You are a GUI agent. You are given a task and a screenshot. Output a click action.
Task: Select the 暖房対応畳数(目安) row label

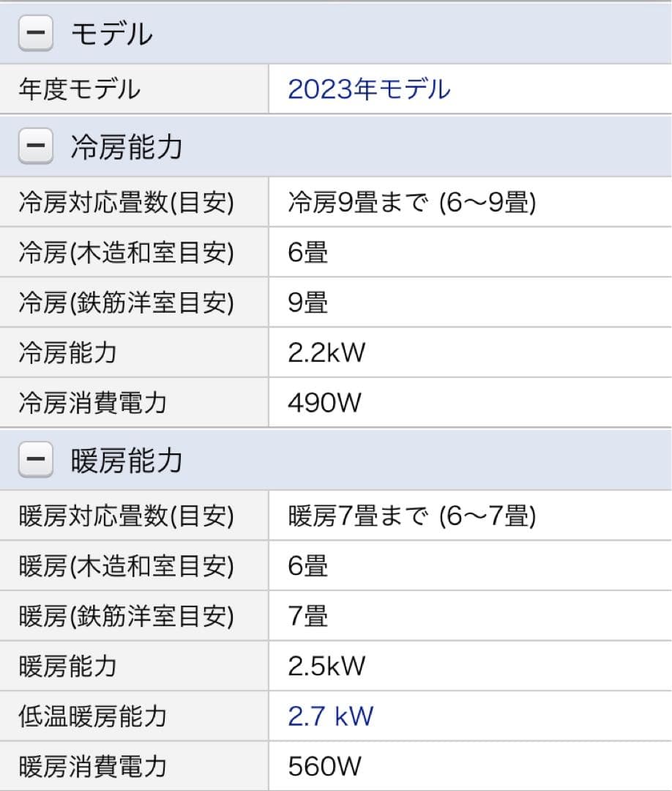click(x=126, y=516)
